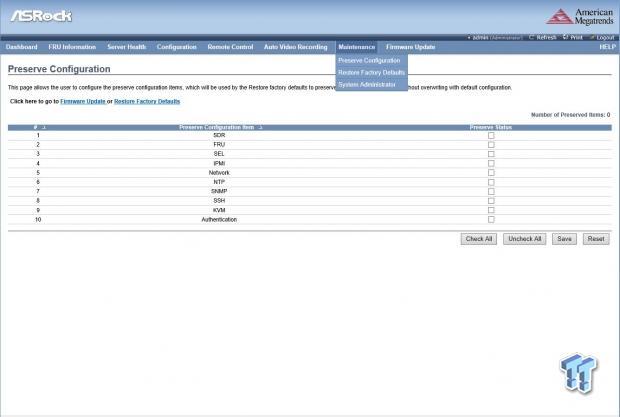This screenshot has width=620, height=417.
Task: Click the 'Preserve Configuration' page heading
Action: (59, 69)
